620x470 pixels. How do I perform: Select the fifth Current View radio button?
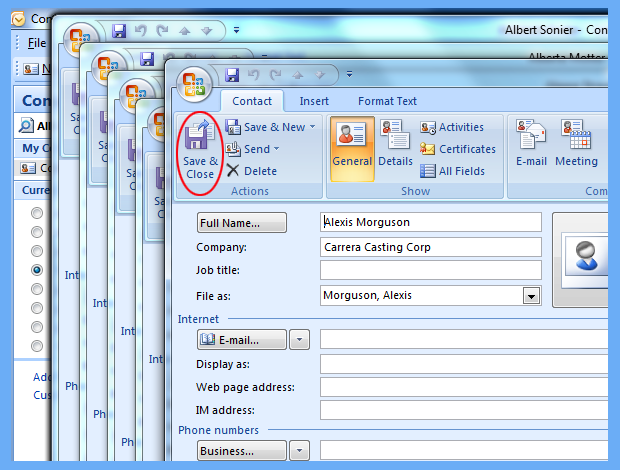coord(37,289)
